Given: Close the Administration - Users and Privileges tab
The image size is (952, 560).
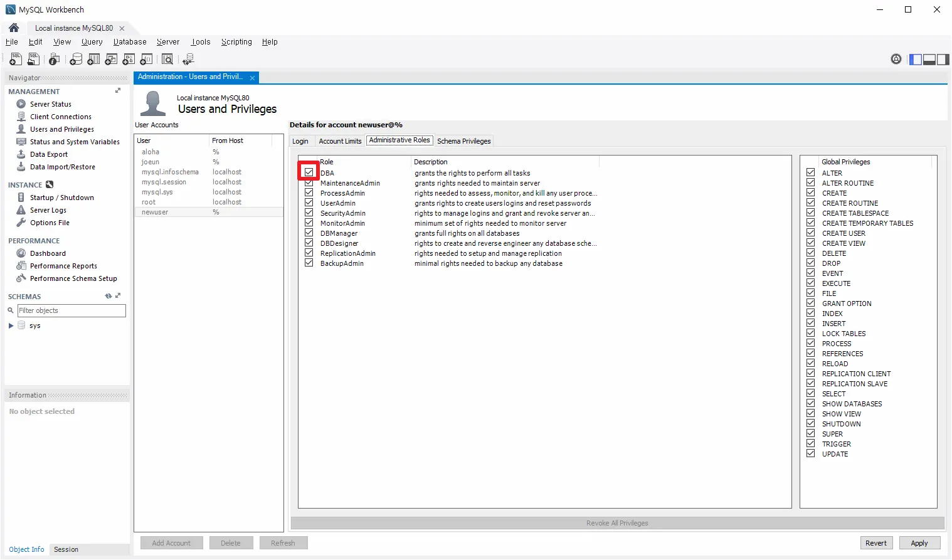Looking at the screenshot, I should pos(252,78).
